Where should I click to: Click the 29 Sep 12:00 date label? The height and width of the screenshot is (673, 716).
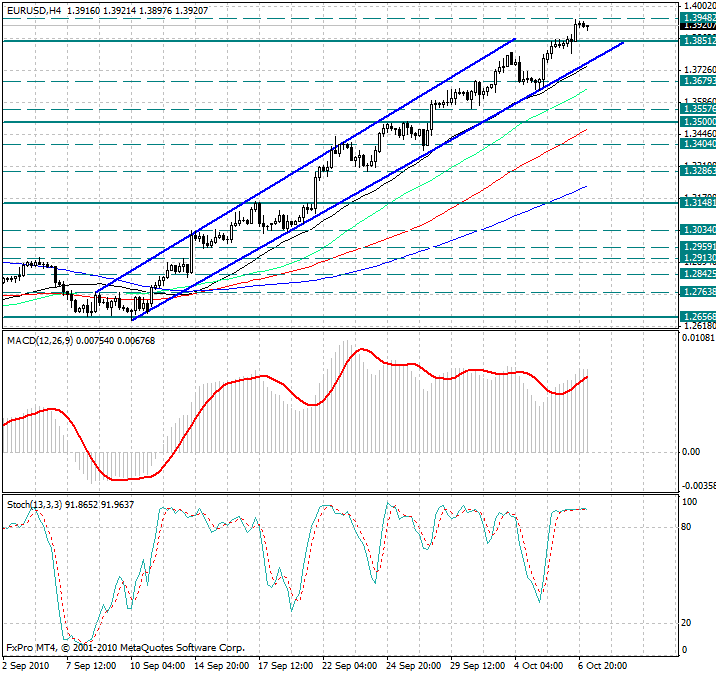tap(476, 664)
